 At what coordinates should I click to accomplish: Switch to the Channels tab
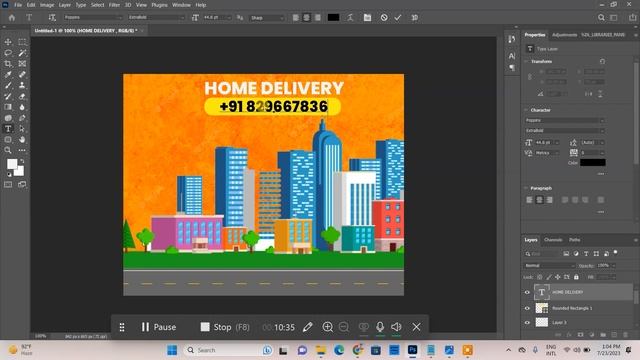click(x=553, y=240)
